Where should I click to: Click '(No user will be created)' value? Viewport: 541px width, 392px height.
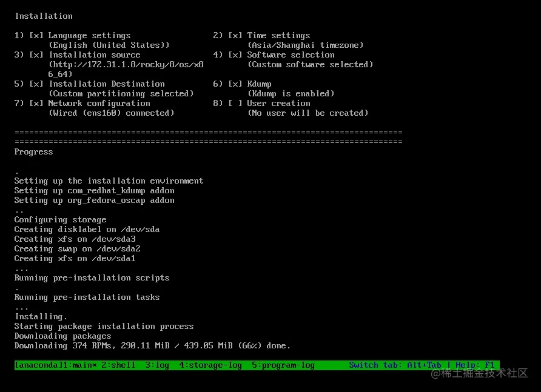(307, 113)
